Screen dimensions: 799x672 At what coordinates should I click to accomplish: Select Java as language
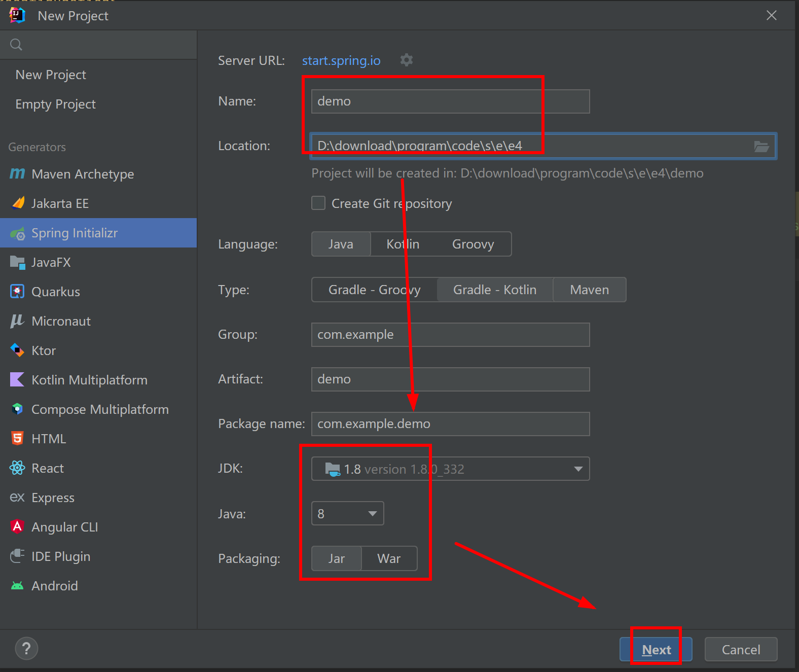(341, 244)
